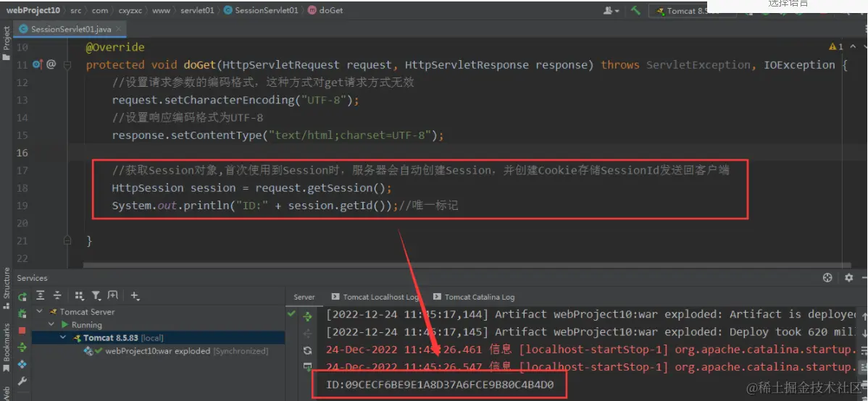Image resolution: width=868 pixels, height=401 pixels.
Task: Open the Group By options icon
Action: coord(79,296)
